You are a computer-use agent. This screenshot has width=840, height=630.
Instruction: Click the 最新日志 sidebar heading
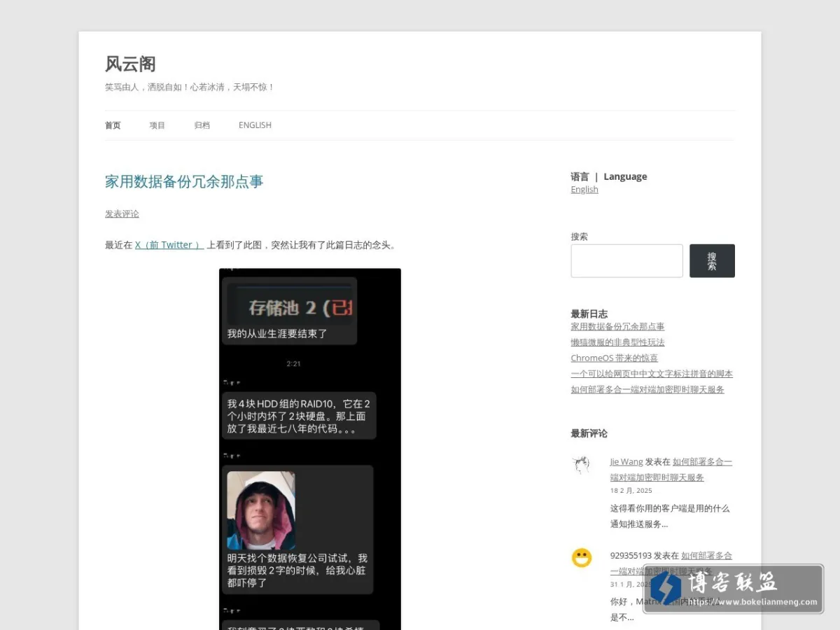(x=589, y=314)
